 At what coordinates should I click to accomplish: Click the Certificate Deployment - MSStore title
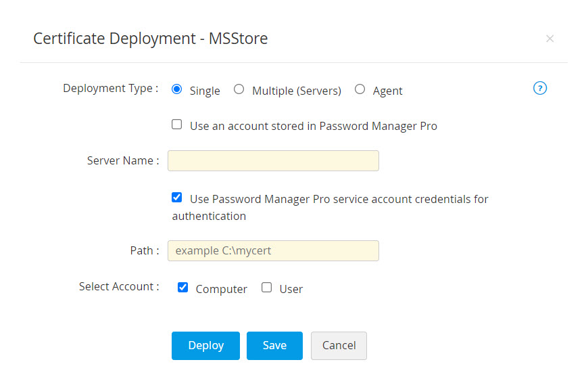pos(150,39)
